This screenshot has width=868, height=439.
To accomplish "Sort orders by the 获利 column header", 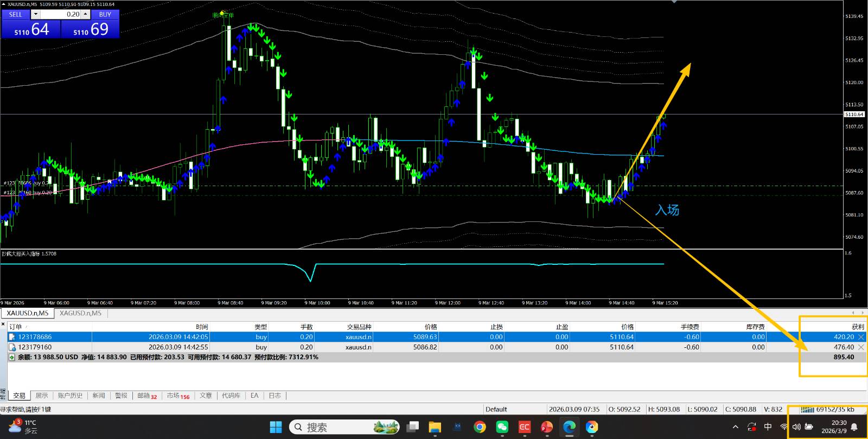I will coord(858,327).
